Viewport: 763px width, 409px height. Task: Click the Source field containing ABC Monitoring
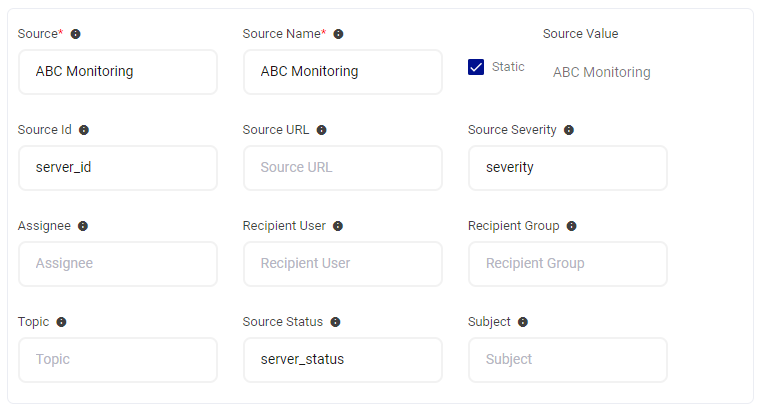(117, 72)
